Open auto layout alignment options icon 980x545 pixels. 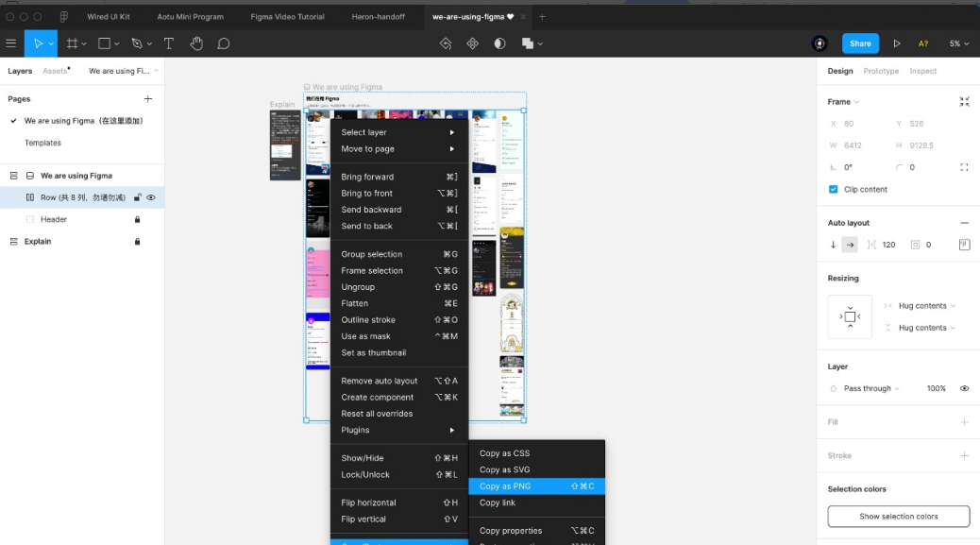point(964,245)
